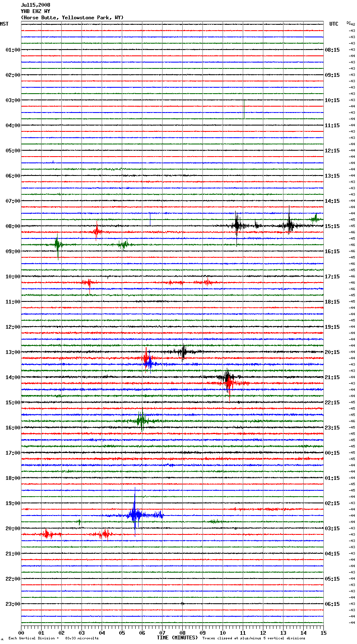This screenshot has height=644, width=357.
Task: Click the 10 minute axis tick label
Action: pos(223,633)
